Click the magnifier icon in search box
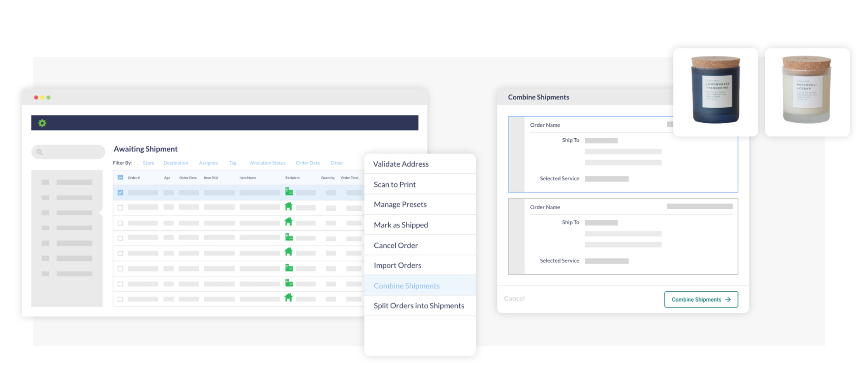Viewport: 868px width, 378px height. [x=40, y=152]
